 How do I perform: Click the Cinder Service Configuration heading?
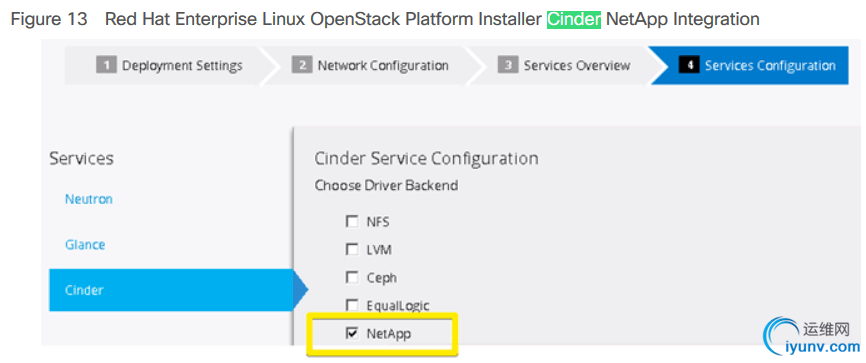point(426,159)
